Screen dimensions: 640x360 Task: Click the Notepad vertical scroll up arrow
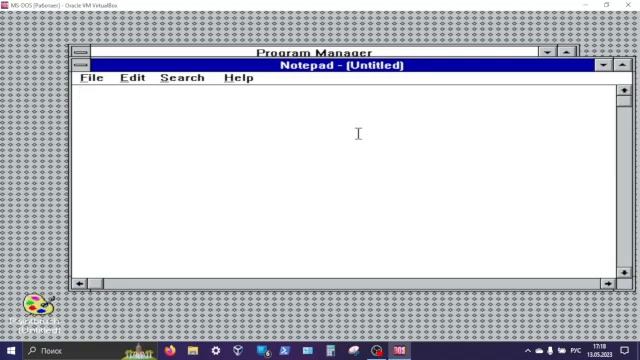coord(624,90)
